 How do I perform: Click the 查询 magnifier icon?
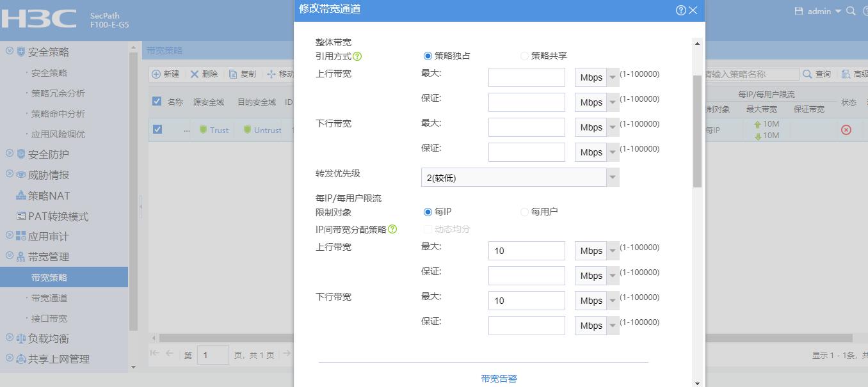807,74
